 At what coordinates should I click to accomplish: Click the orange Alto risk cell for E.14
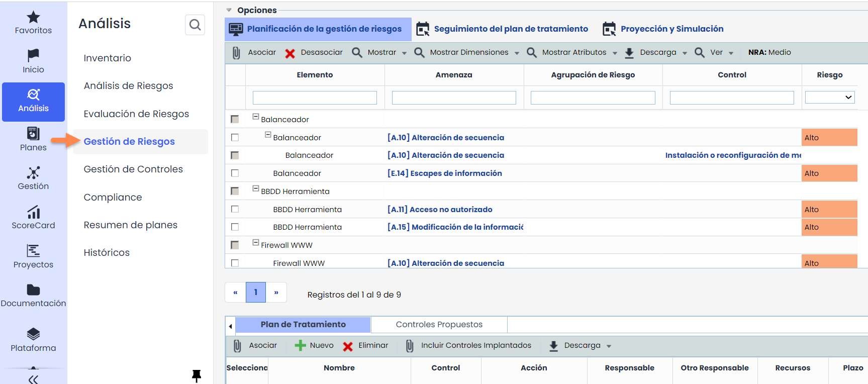[x=829, y=173]
